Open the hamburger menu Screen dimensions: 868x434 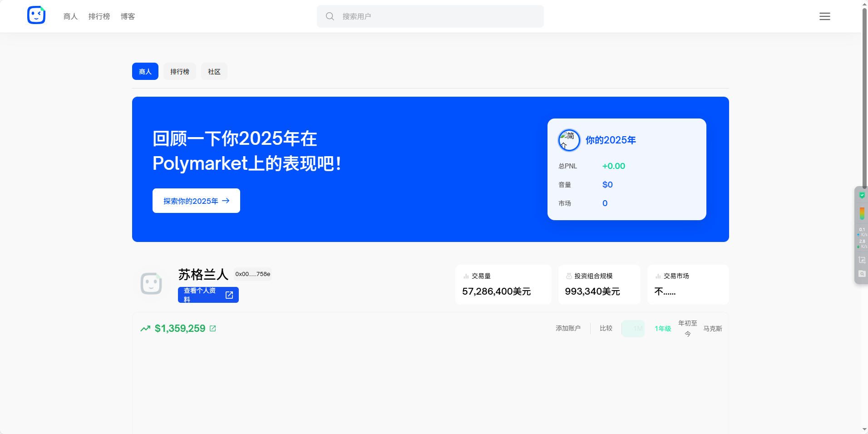coord(824,16)
